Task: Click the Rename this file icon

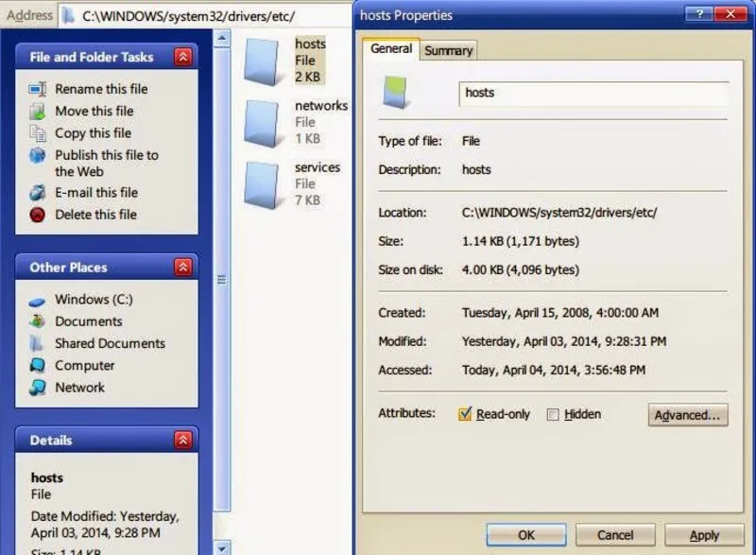Action: click(38, 89)
